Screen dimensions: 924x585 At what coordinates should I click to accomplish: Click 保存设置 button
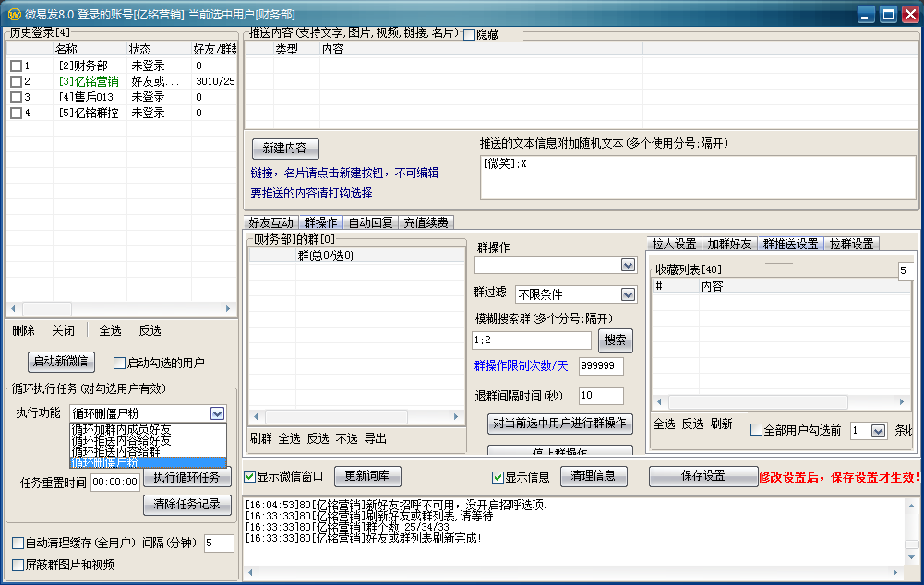point(703,476)
